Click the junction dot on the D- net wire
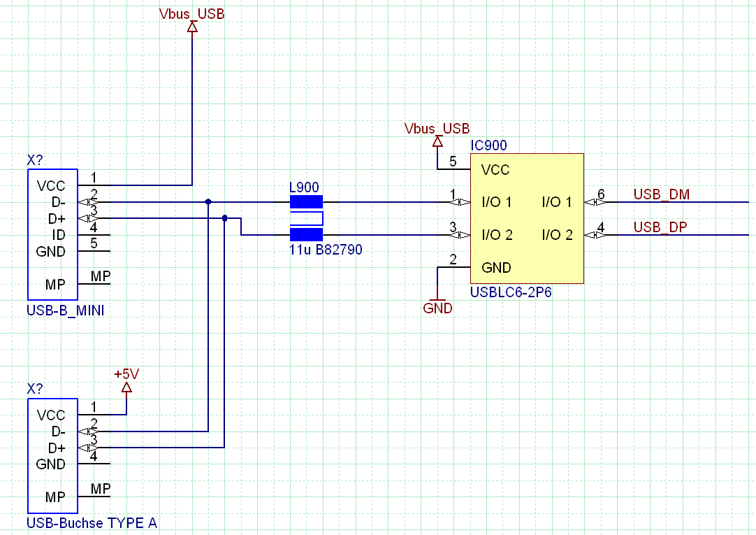The height and width of the screenshot is (535, 756). tap(208, 202)
